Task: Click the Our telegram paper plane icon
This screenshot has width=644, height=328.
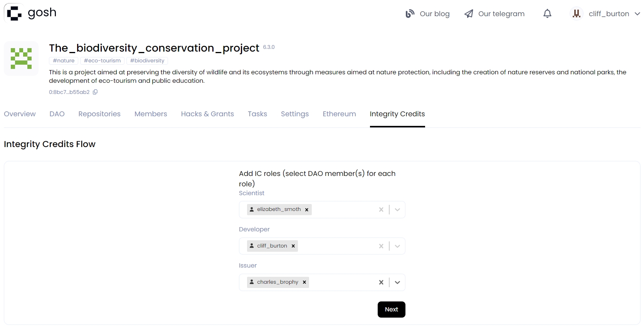Action: (x=469, y=14)
